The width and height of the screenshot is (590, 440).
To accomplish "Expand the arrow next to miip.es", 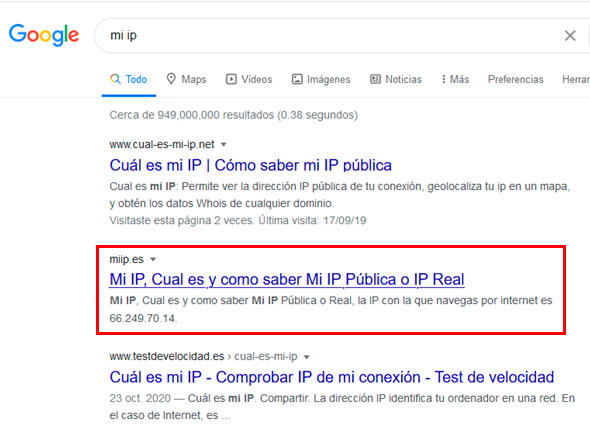I will pos(153,259).
